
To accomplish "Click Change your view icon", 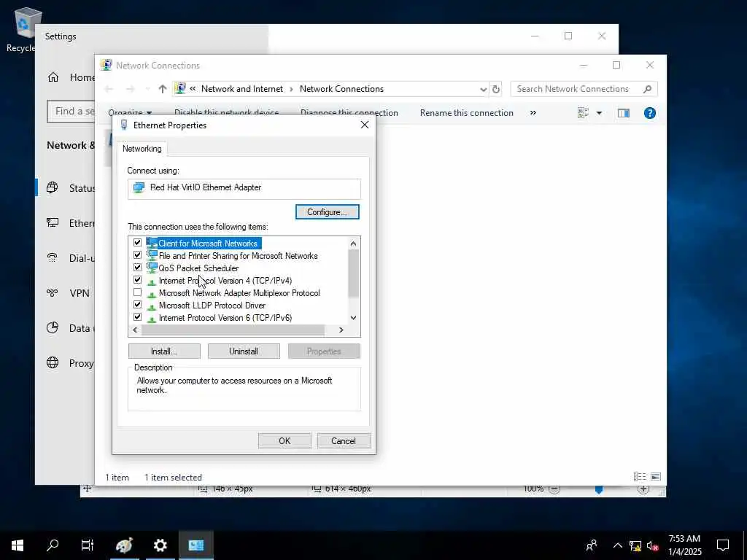I will point(583,113).
